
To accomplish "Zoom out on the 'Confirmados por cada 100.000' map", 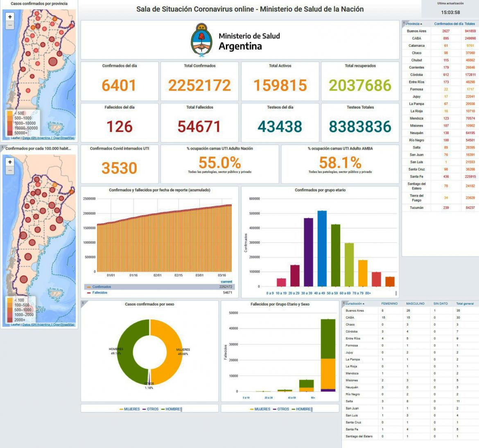I will click(x=10, y=170).
